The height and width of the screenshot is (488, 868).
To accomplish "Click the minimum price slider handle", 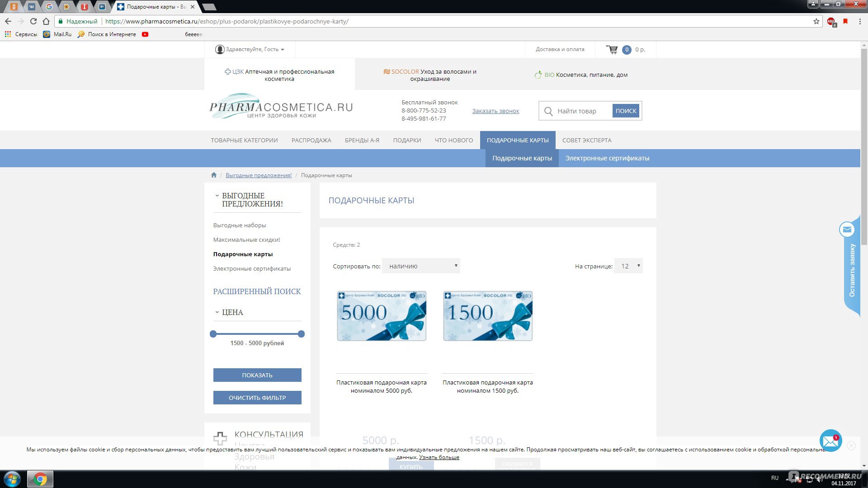I will 213,334.
